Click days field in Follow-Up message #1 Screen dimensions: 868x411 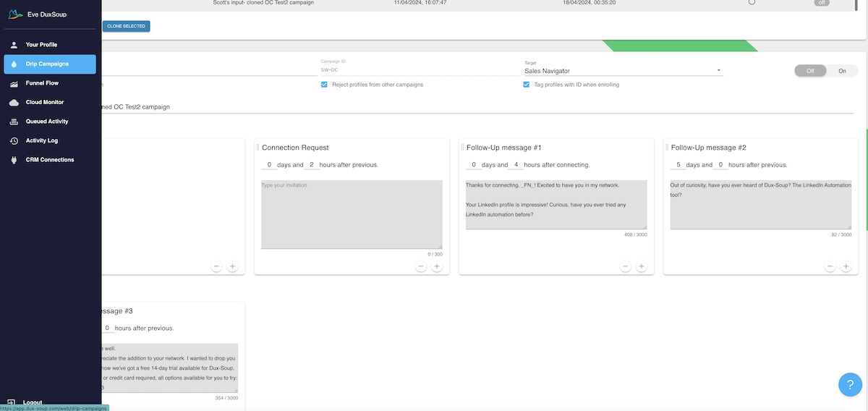tap(474, 165)
